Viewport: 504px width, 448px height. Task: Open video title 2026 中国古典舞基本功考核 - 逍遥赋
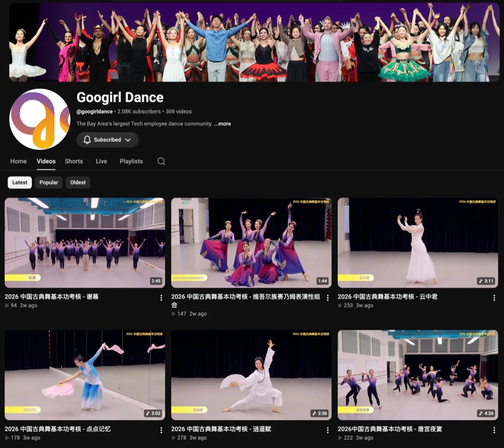coord(221,429)
